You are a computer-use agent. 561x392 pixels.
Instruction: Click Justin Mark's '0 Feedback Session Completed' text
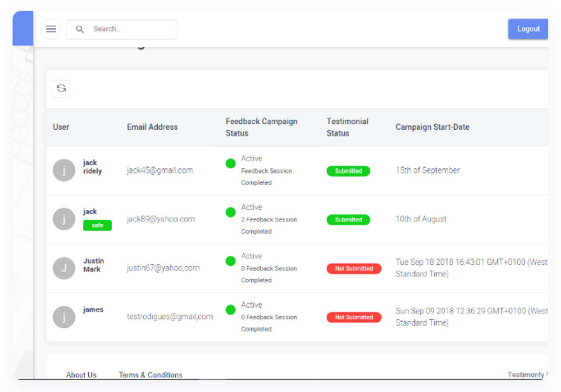click(x=269, y=275)
